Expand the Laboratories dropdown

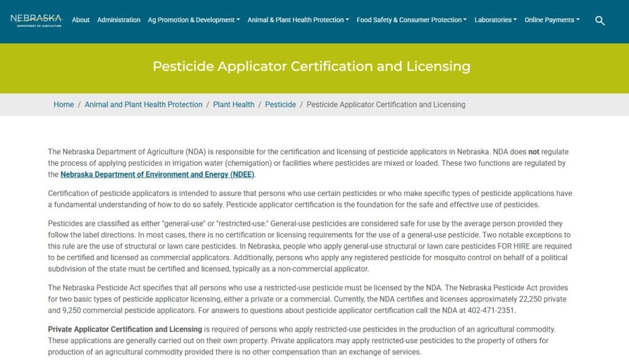(x=496, y=20)
